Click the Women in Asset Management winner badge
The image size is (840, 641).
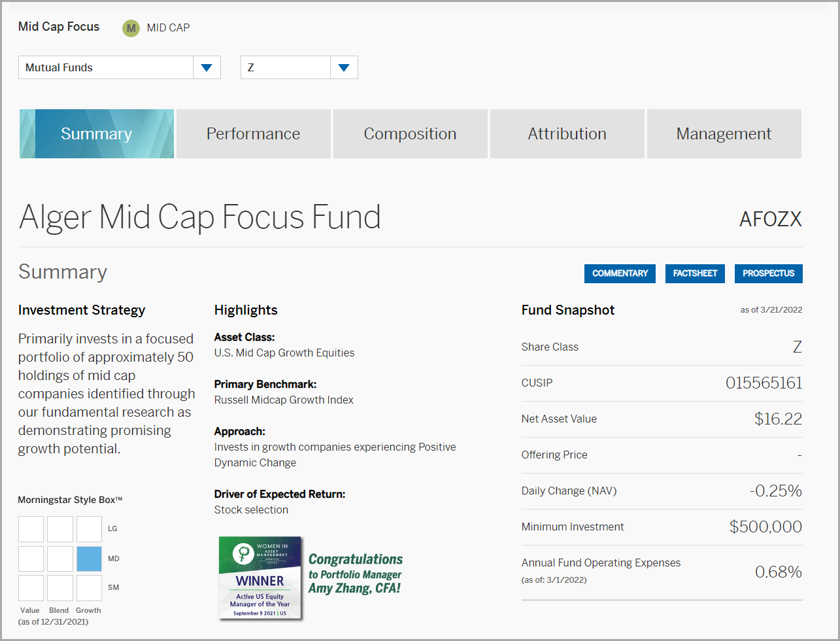(260, 578)
